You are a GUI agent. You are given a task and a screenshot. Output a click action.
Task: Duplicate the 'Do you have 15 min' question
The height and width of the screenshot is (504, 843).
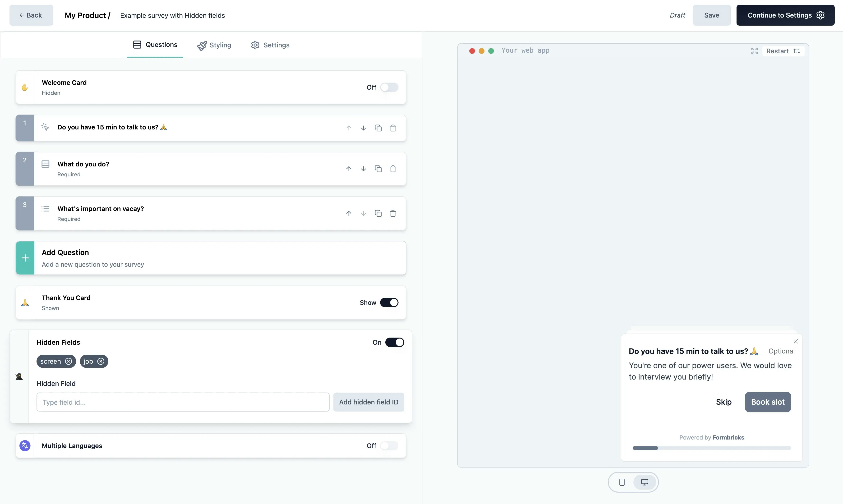(378, 128)
